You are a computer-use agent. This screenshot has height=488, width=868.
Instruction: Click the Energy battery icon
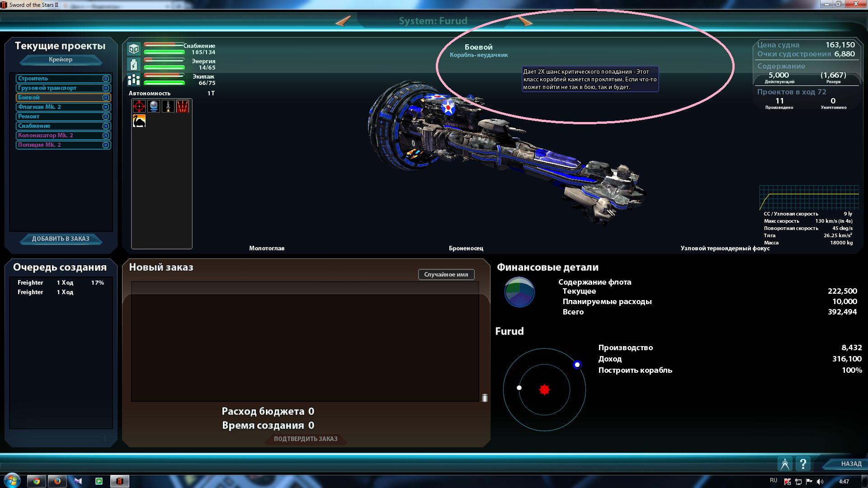coord(134,64)
